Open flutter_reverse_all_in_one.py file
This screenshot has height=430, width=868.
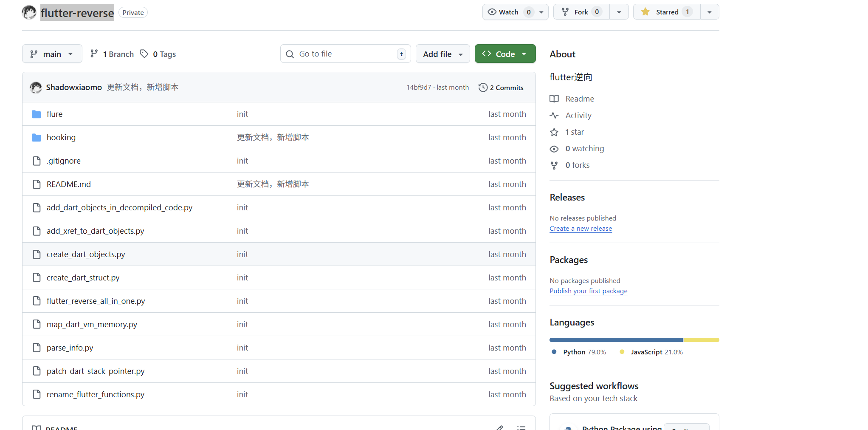coord(96,301)
